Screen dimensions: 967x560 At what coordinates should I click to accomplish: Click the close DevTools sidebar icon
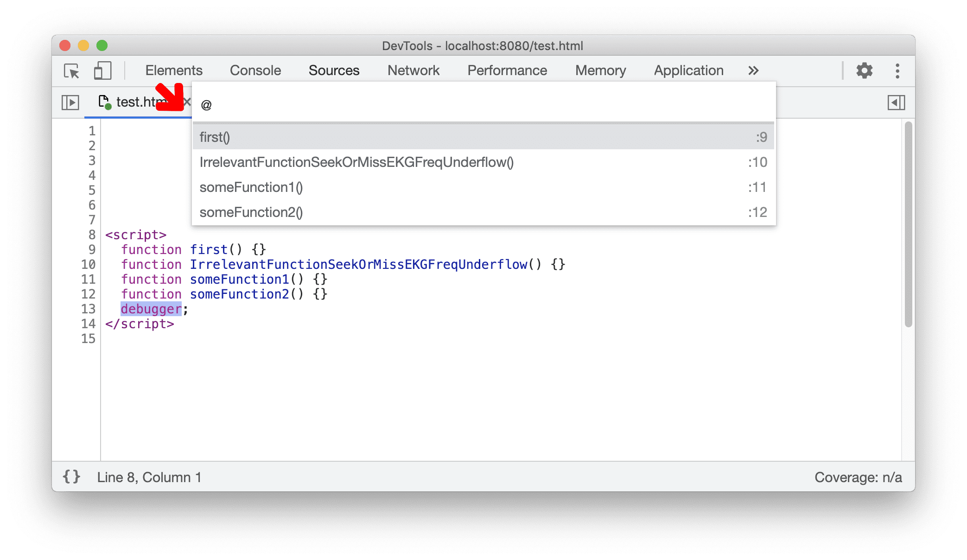897,102
